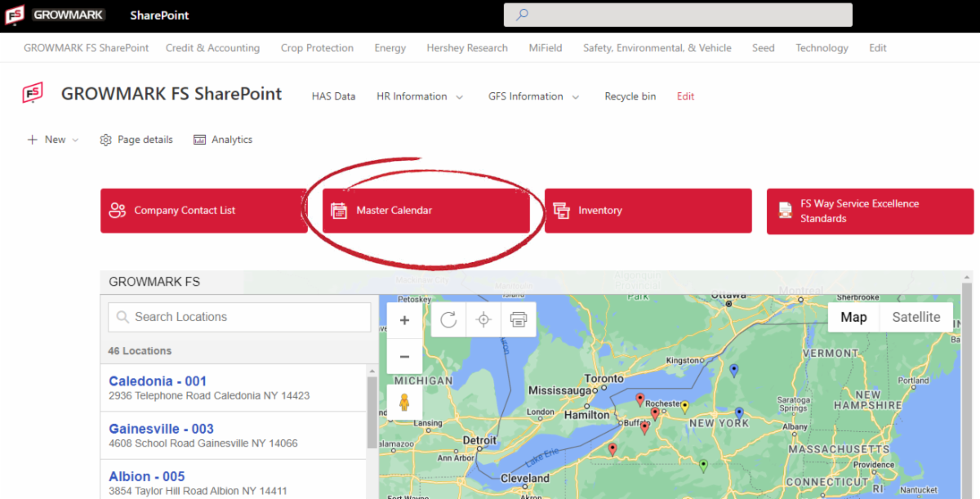Image resolution: width=980 pixels, height=499 pixels.
Task: Click the print map icon
Action: pos(519,319)
